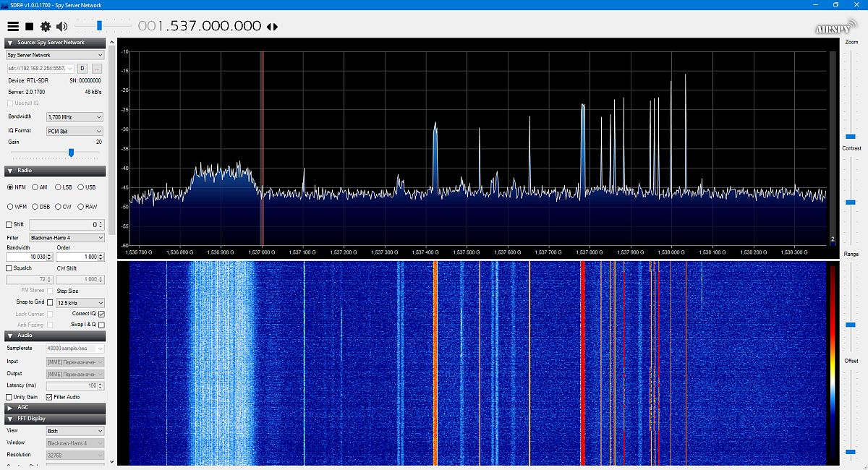Image resolution: width=868 pixels, height=470 pixels.
Task: Open the hamburger main menu
Action: point(13,26)
